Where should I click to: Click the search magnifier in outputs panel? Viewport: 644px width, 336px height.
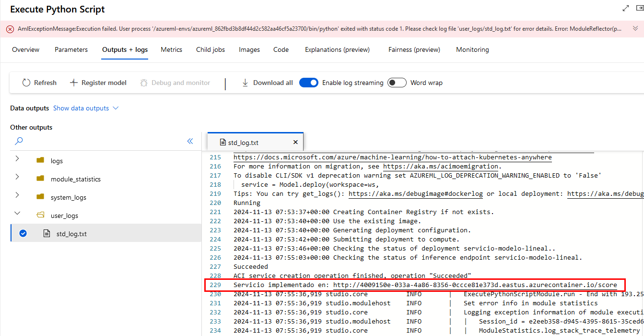coord(19,141)
